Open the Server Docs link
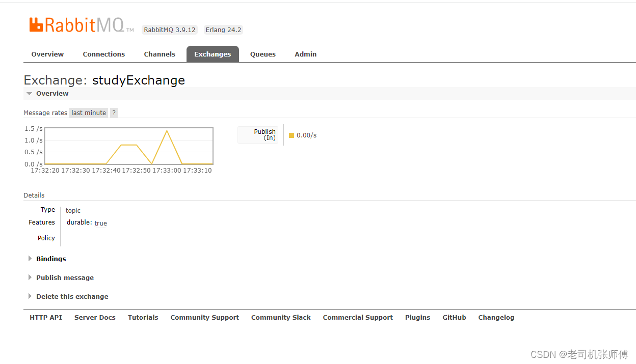Viewport: 636px width, 364px height. click(x=95, y=317)
